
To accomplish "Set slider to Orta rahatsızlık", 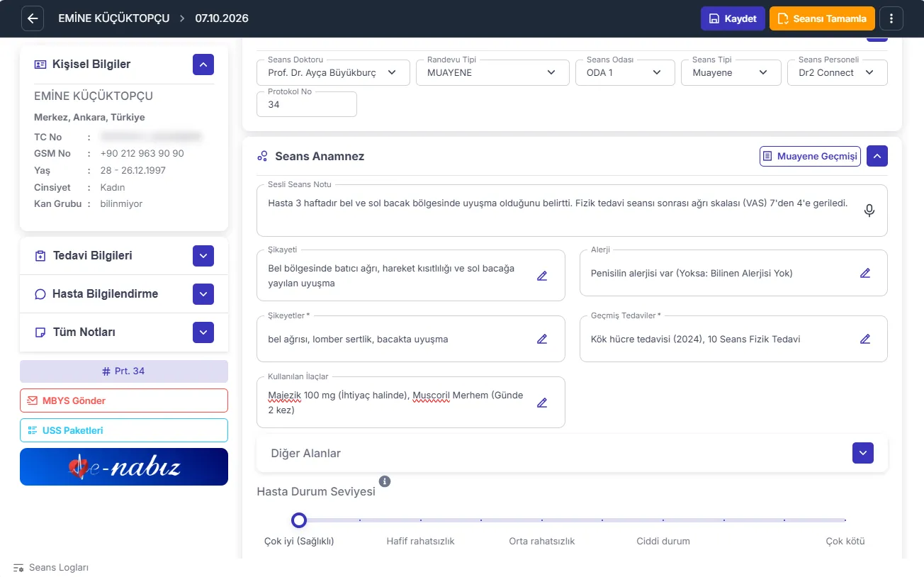I will coord(541,520).
